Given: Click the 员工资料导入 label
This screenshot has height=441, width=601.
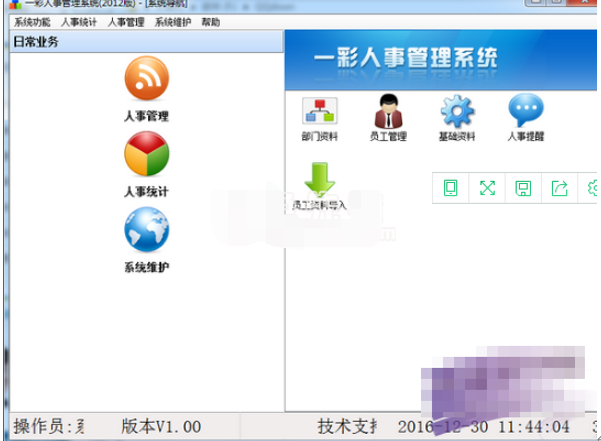Looking at the screenshot, I should 320,205.
